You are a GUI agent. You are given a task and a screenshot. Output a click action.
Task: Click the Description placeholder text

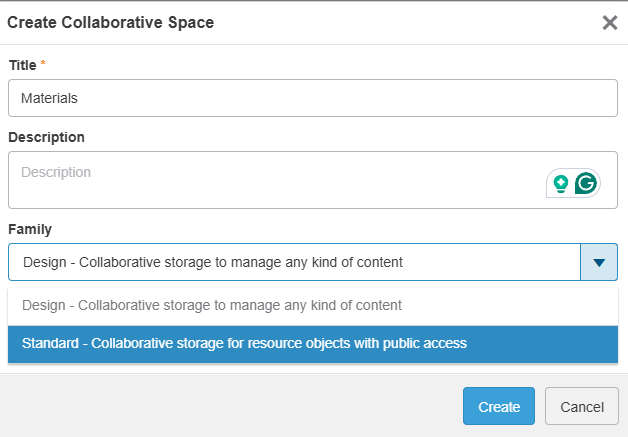[x=56, y=172]
